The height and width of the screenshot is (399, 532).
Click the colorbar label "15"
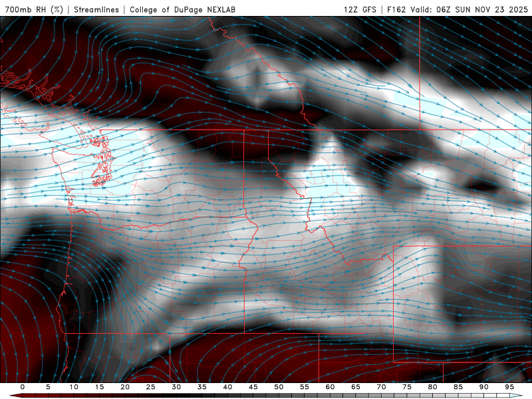pyautogui.click(x=99, y=387)
